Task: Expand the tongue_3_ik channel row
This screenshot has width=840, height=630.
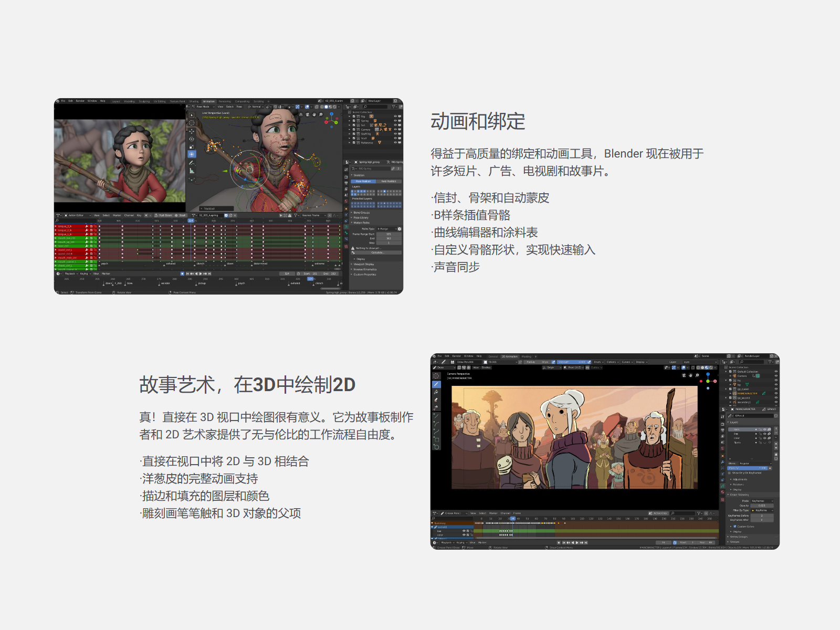Action: point(56,226)
